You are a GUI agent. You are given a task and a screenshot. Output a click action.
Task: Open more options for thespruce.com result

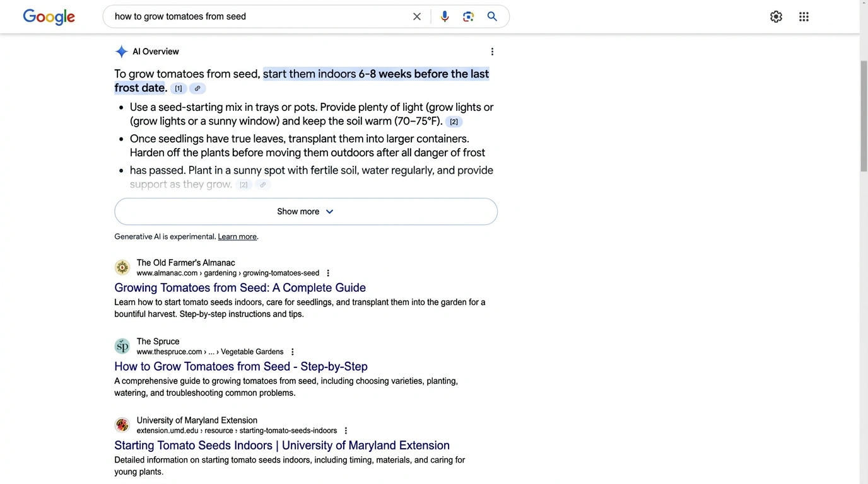(x=292, y=352)
